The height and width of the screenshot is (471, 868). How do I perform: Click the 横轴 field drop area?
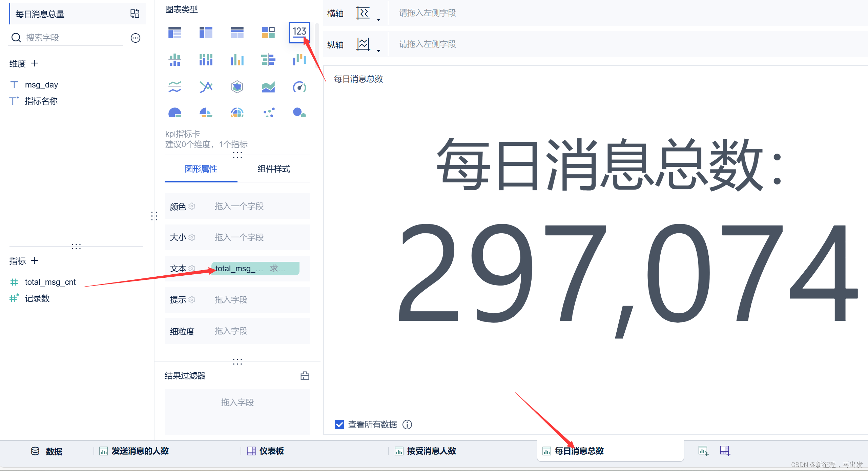click(x=628, y=13)
